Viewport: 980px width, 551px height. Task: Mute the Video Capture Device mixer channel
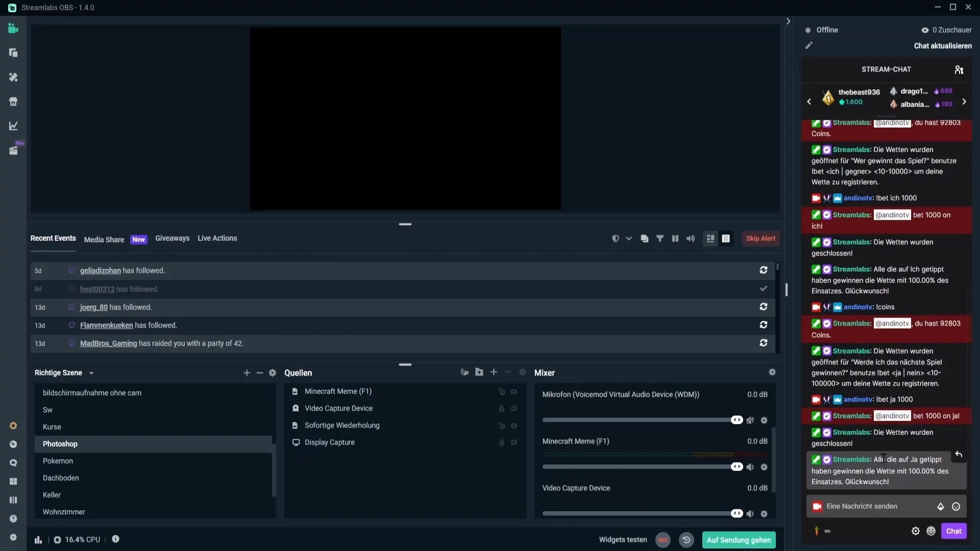(750, 514)
